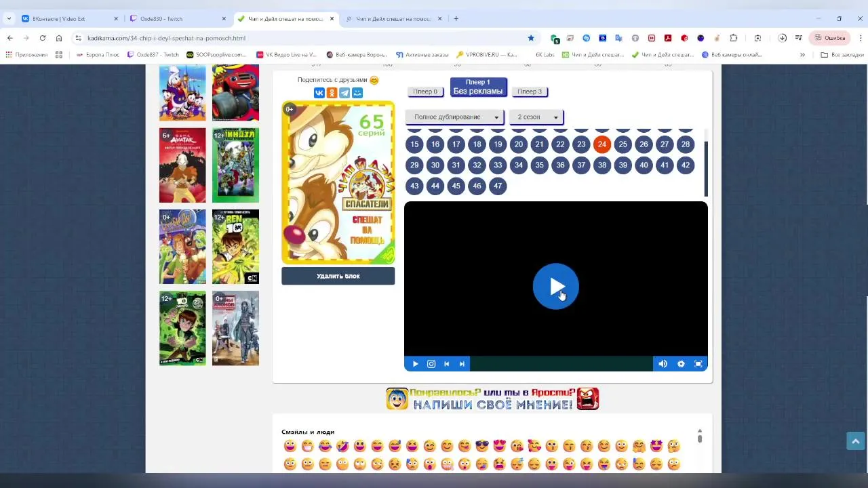Image resolution: width=868 pixels, height=488 pixels.
Task: Switch to ВКонтакте Video Ext tab
Action: coord(70,19)
